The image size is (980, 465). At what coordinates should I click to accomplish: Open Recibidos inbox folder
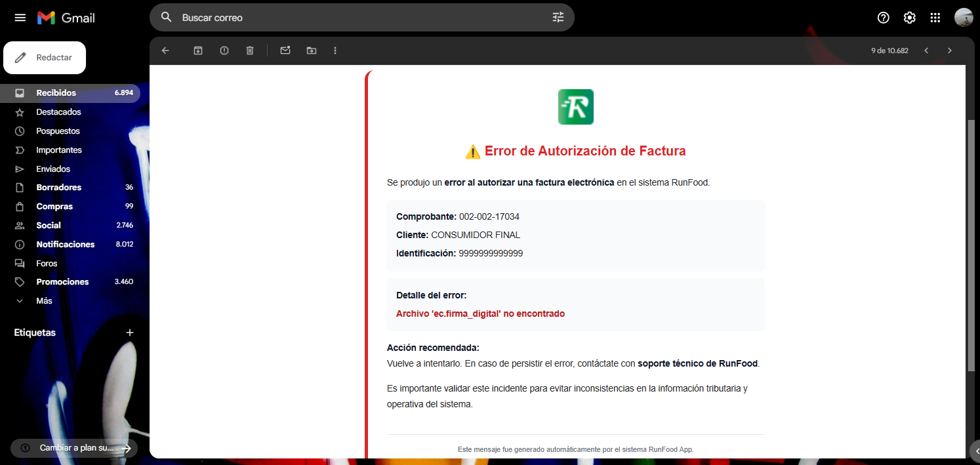pos(70,93)
